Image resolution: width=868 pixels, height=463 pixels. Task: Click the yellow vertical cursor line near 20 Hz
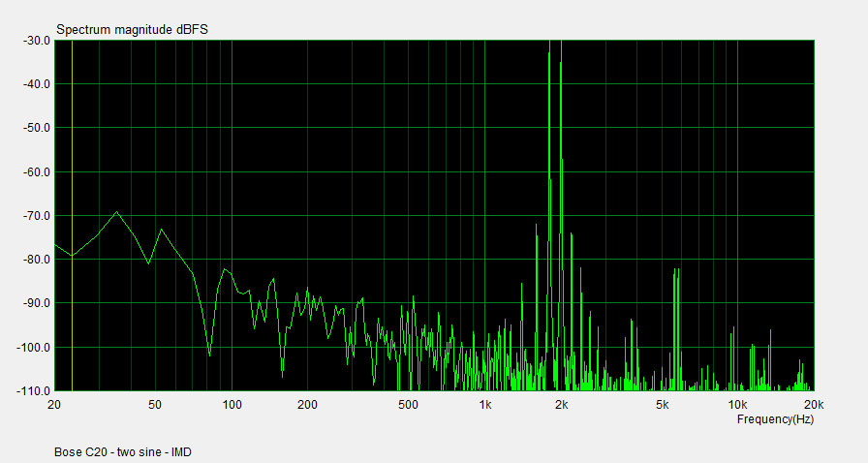click(72, 215)
